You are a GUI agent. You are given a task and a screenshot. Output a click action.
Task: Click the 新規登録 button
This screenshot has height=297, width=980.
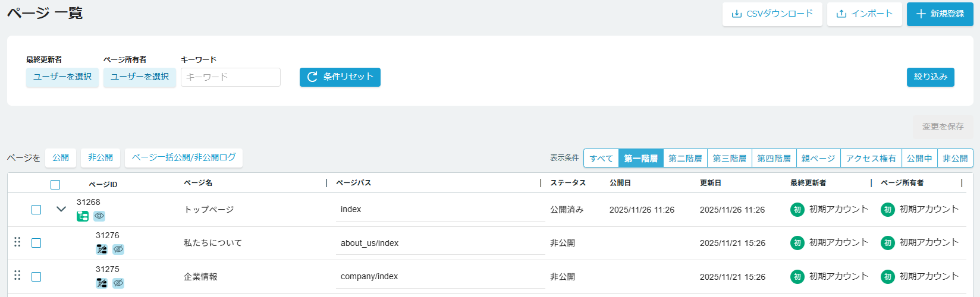click(x=940, y=14)
